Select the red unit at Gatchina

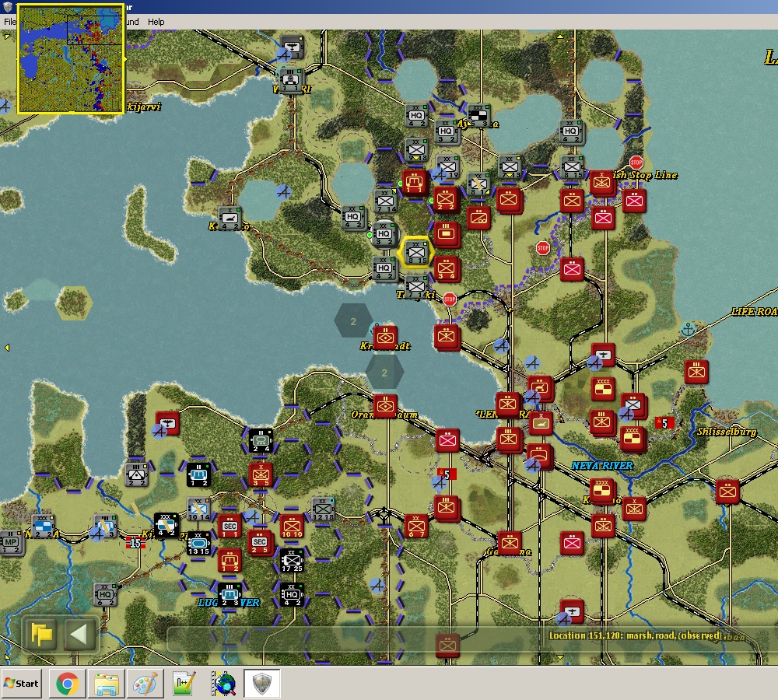(x=509, y=543)
